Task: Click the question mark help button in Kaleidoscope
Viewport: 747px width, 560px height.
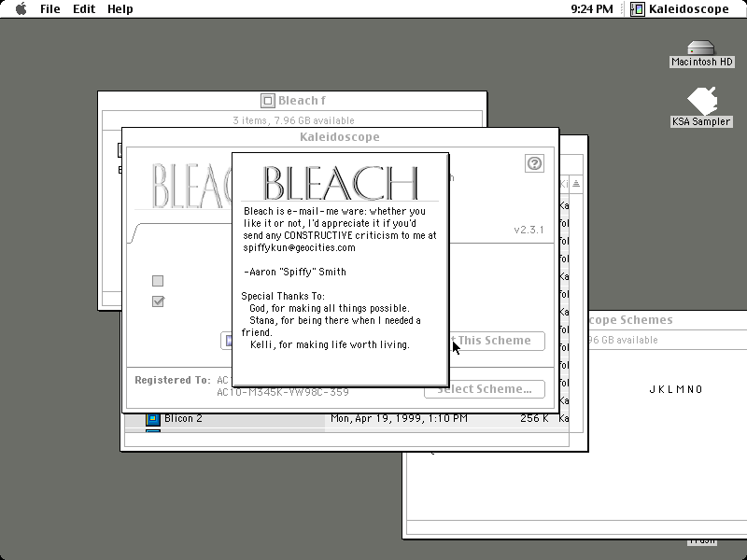Action: tap(534, 163)
